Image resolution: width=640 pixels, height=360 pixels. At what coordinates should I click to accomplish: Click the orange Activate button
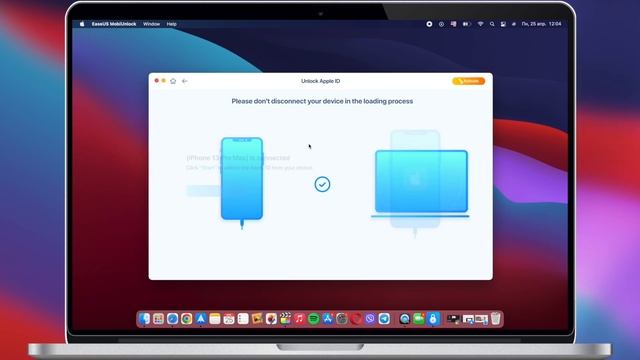(x=469, y=81)
